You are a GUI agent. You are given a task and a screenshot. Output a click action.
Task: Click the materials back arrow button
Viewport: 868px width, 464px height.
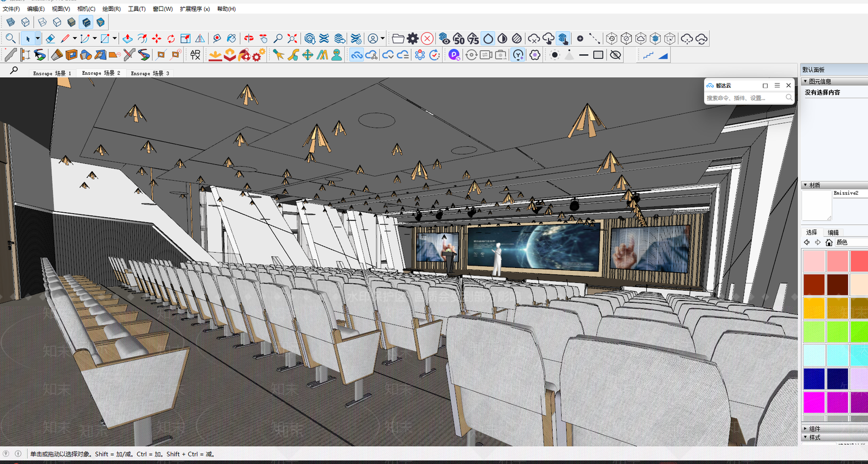(807, 243)
